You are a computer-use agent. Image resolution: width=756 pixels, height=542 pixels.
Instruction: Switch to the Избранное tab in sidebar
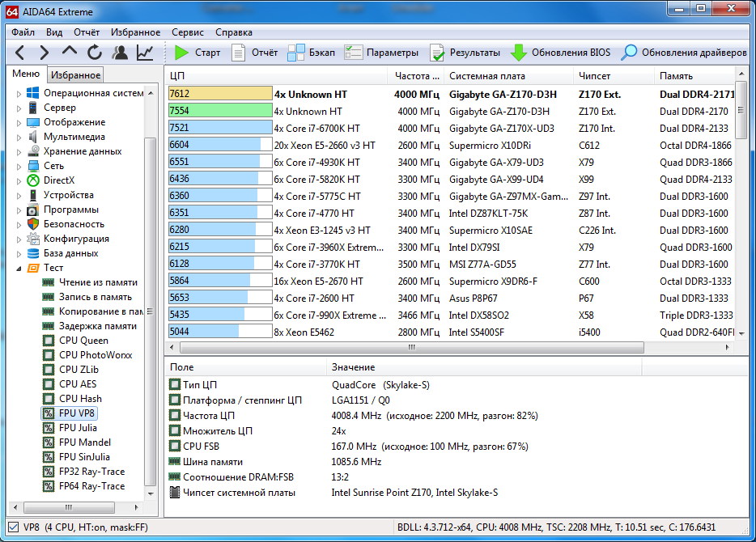(x=76, y=74)
